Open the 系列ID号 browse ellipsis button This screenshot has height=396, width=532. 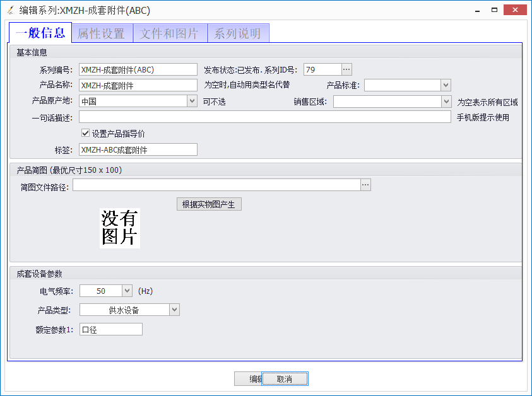(x=346, y=69)
